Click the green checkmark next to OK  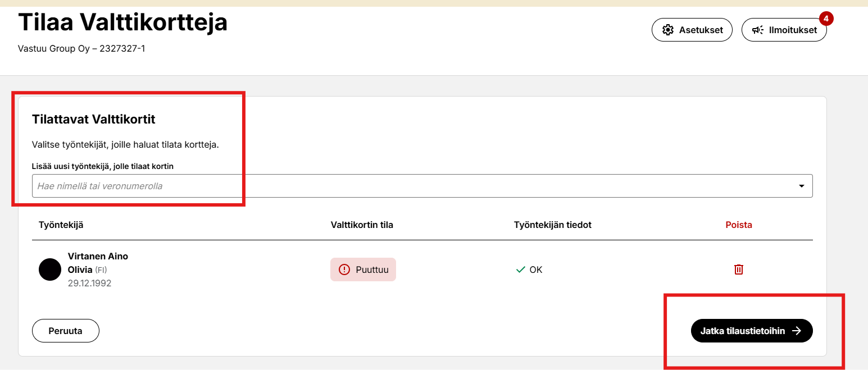(x=520, y=269)
